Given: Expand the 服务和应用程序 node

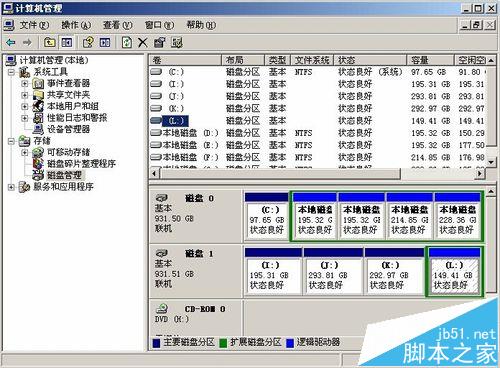Looking at the screenshot, I should pos(11,187).
